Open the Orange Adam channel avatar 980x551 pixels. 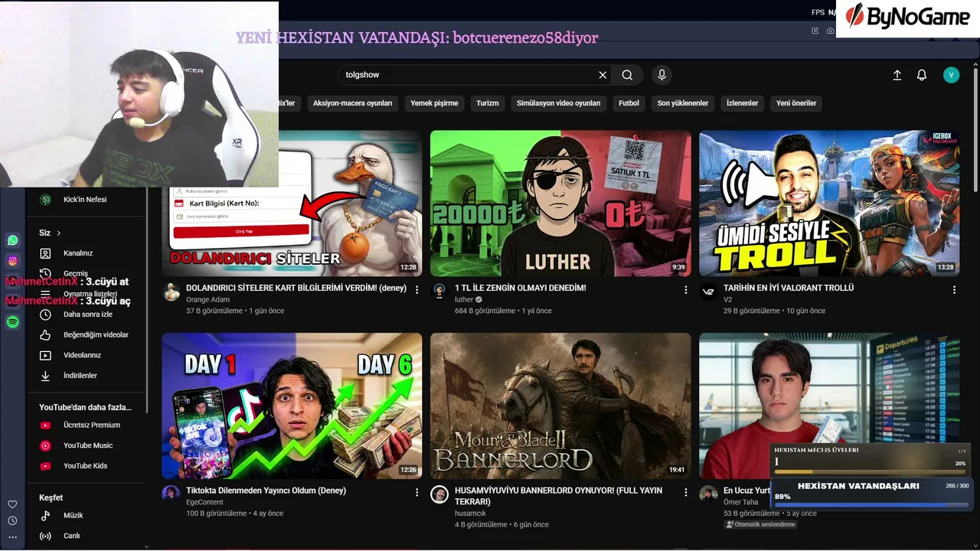coord(171,293)
